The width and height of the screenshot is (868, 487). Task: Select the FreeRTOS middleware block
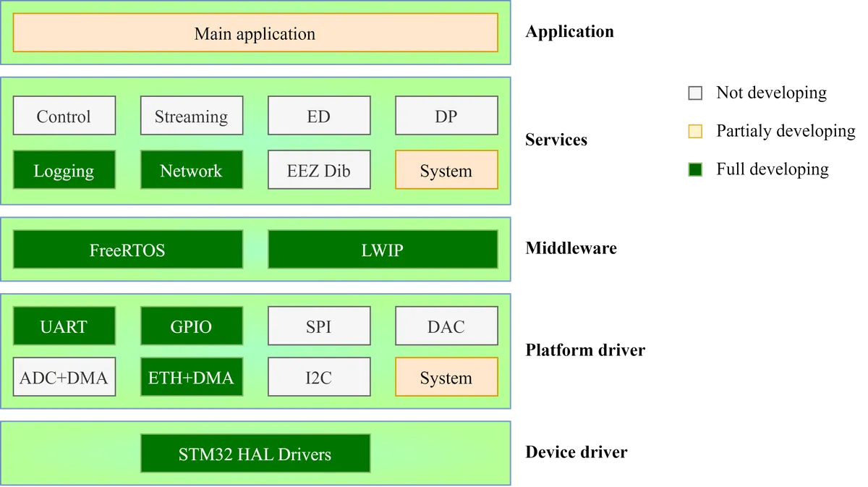pyautogui.click(x=128, y=250)
